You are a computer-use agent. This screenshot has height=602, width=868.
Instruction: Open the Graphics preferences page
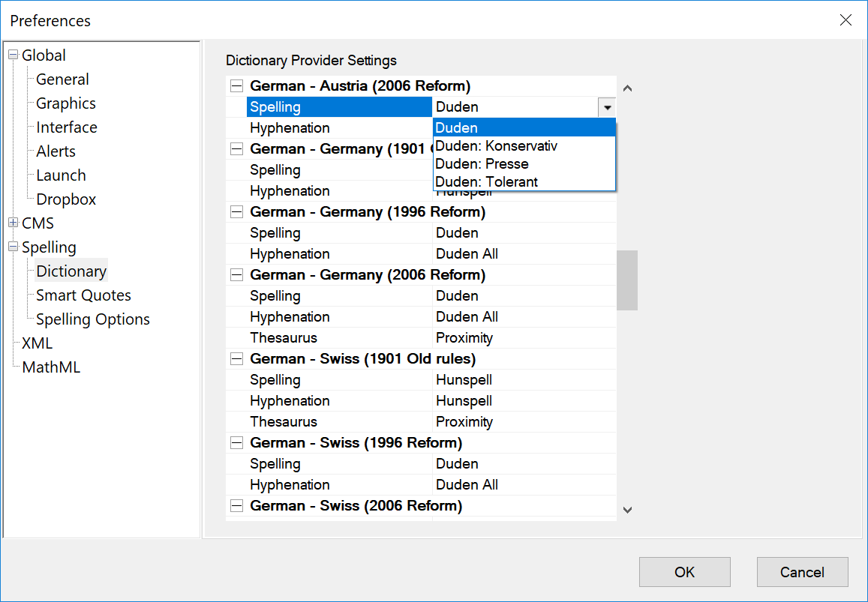click(66, 103)
